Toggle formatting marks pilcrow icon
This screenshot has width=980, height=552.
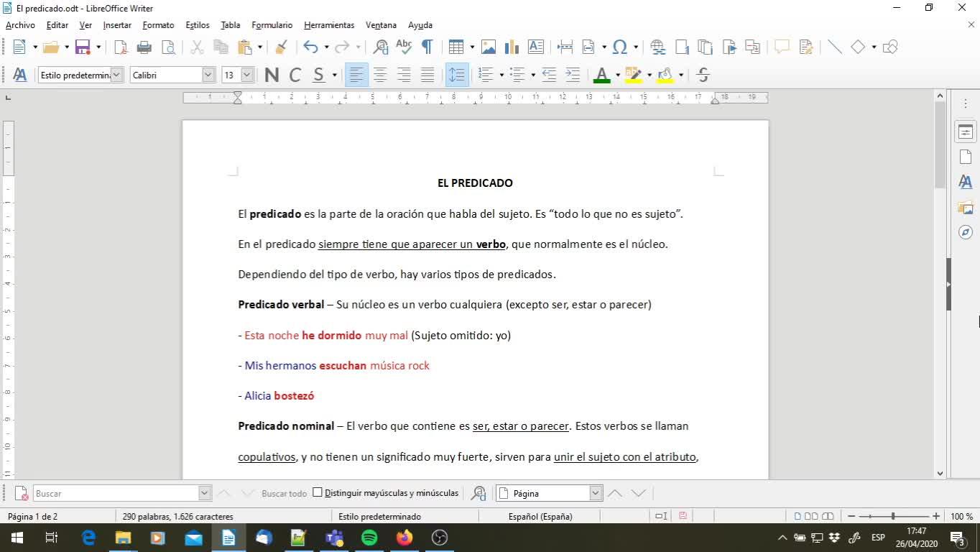[427, 47]
